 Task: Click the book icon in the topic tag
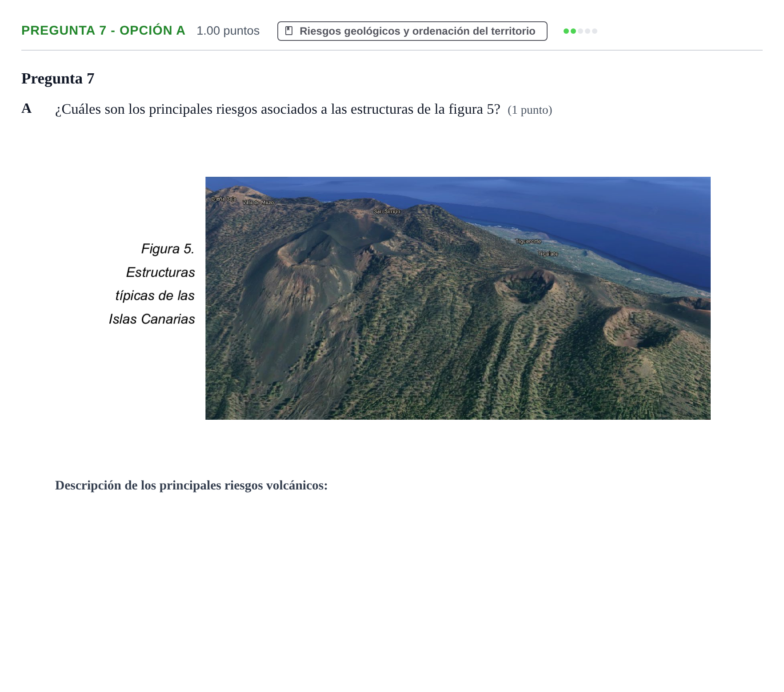pyautogui.click(x=289, y=31)
